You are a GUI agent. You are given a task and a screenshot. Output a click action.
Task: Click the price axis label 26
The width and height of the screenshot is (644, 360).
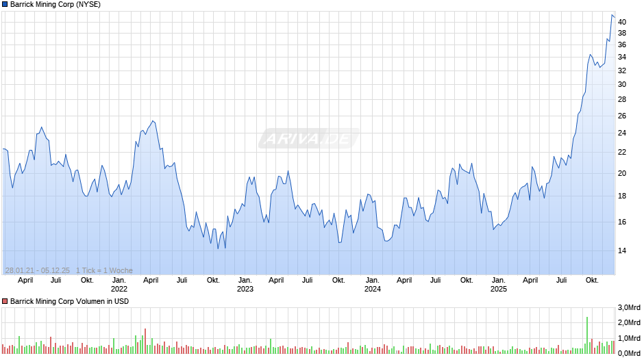click(x=622, y=116)
